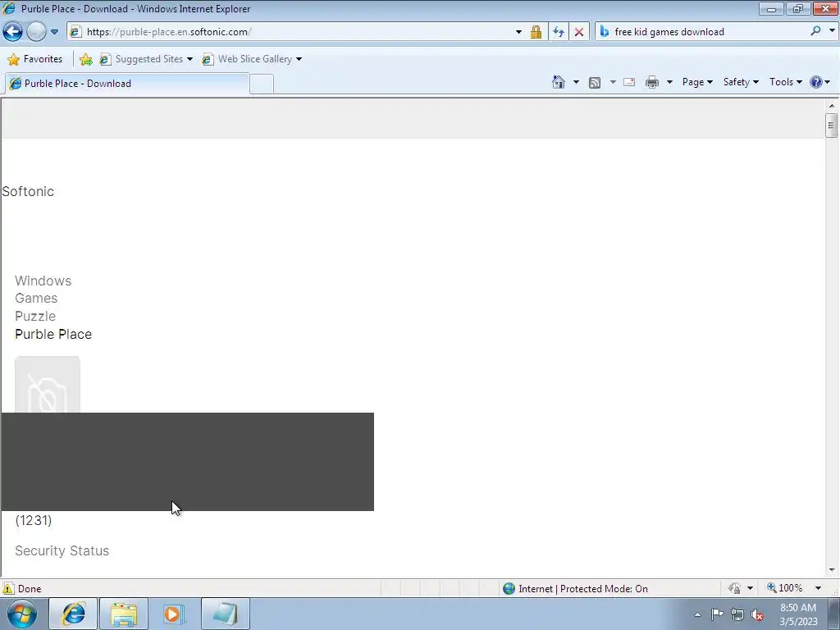Stop loading with the red X
Image resolution: width=840 pixels, height=630 pixels.
click(579, 32)
